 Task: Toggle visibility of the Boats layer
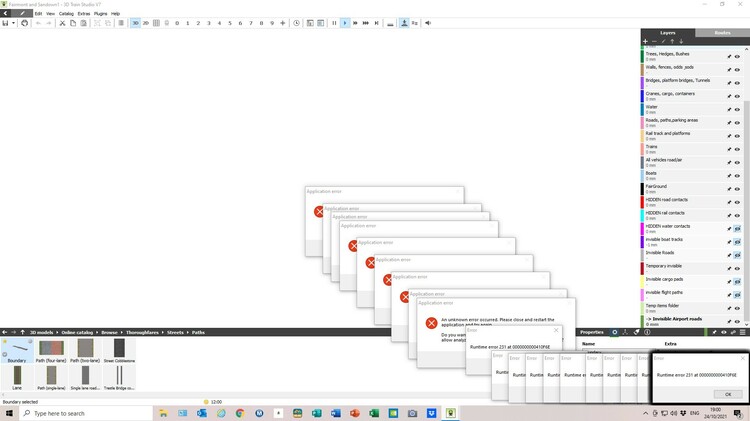737,176
